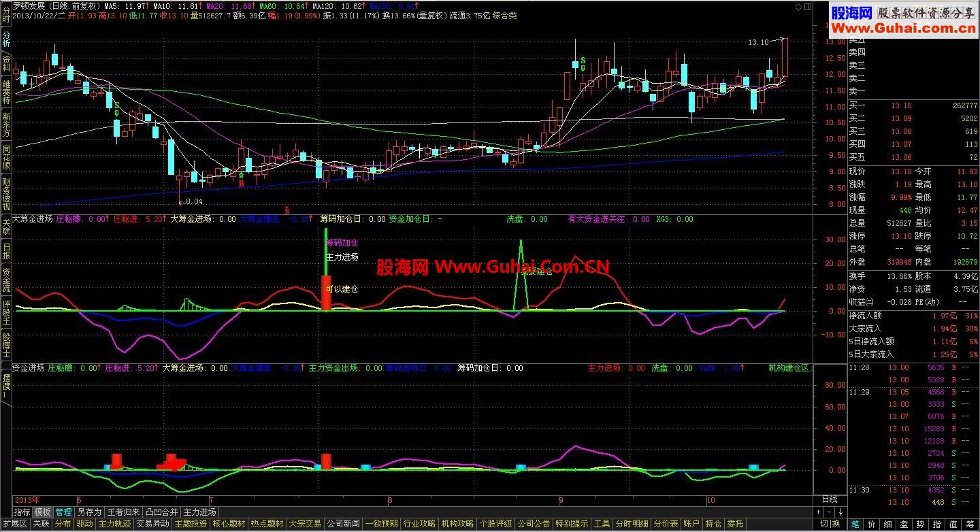Image resolution: width=980 pixels, height=532 pixels.
Task: Click 扩展区 in the bottom bar
Action: click(14, 524)
